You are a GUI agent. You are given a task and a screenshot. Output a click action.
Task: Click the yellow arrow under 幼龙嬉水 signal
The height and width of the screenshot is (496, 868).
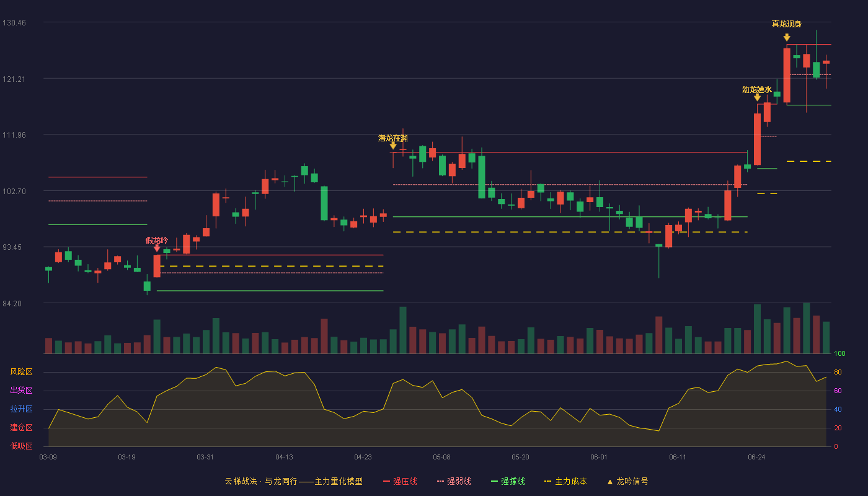[757, 97]
